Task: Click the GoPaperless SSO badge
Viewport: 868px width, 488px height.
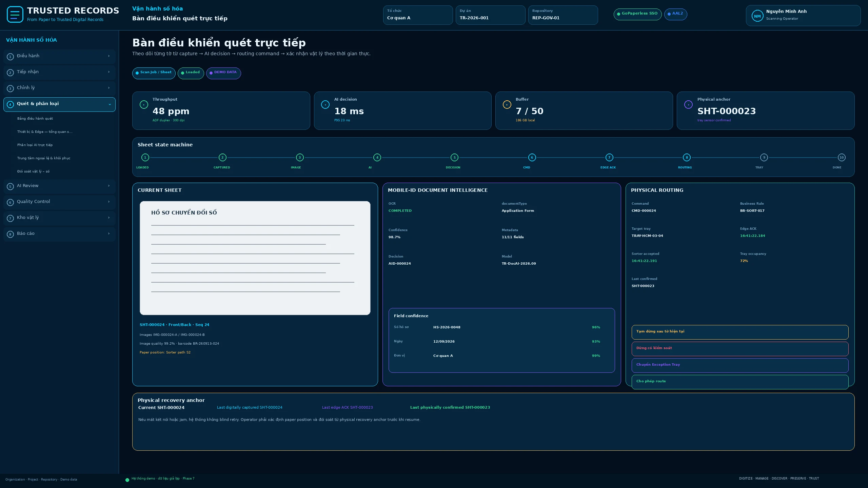Action: click(637, 14)
